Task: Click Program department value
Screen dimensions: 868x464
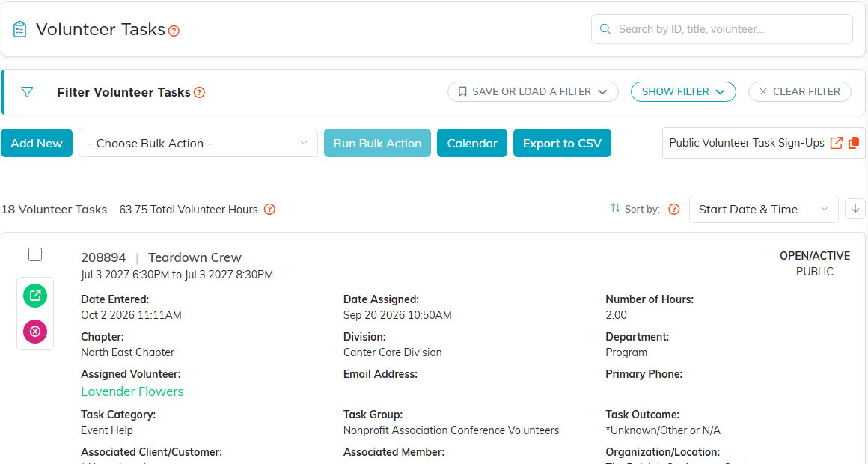Action: (x=626, y=352)
